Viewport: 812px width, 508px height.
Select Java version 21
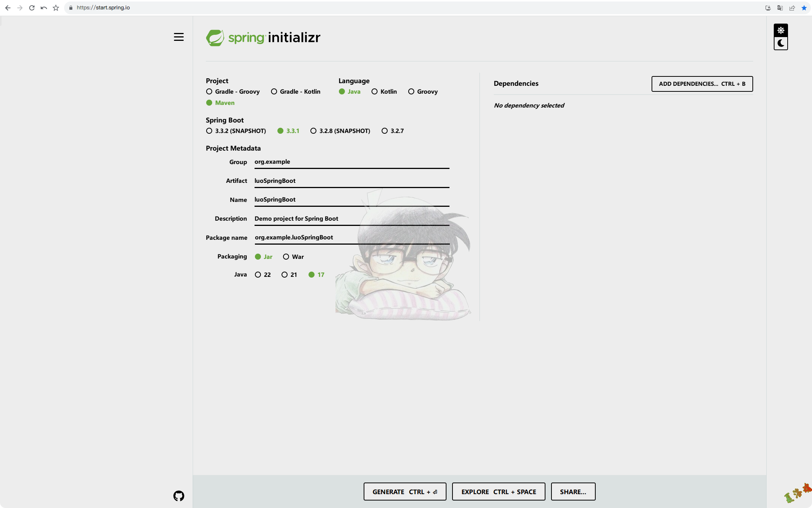tap(289, 275)
